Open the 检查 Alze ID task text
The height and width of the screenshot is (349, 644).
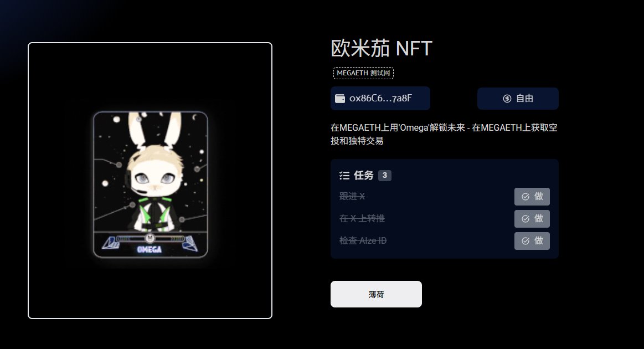point(363,240)
